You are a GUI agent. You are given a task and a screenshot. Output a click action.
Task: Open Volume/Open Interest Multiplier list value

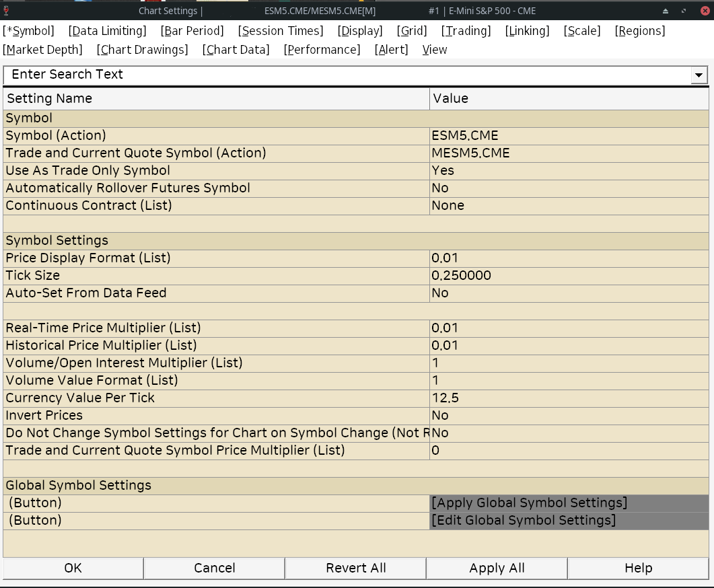(569, 363)
